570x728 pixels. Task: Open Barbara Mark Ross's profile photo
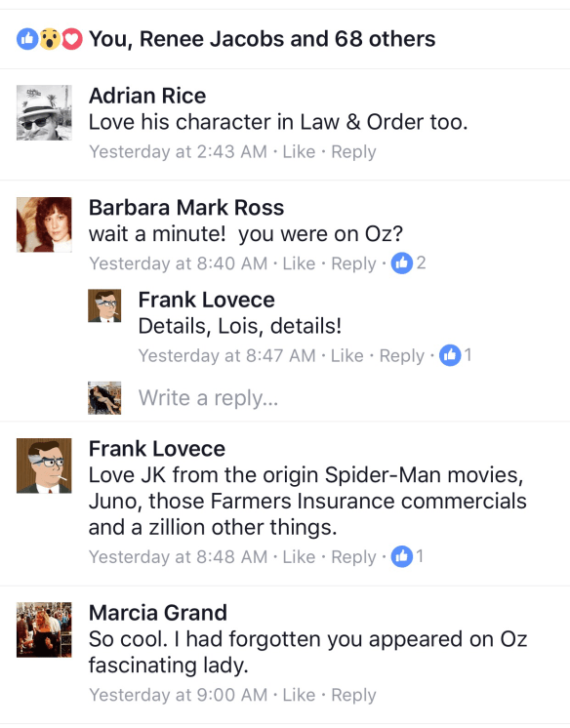coord(44,224)
